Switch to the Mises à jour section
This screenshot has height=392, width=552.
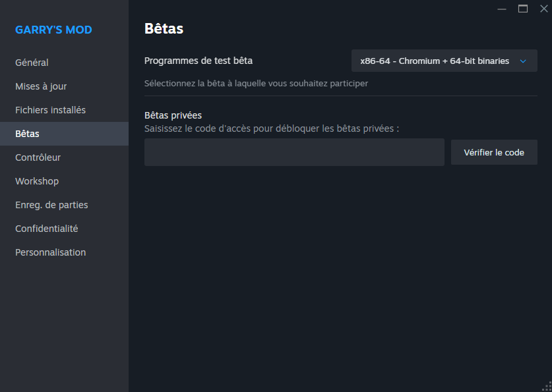coord(41,86)
